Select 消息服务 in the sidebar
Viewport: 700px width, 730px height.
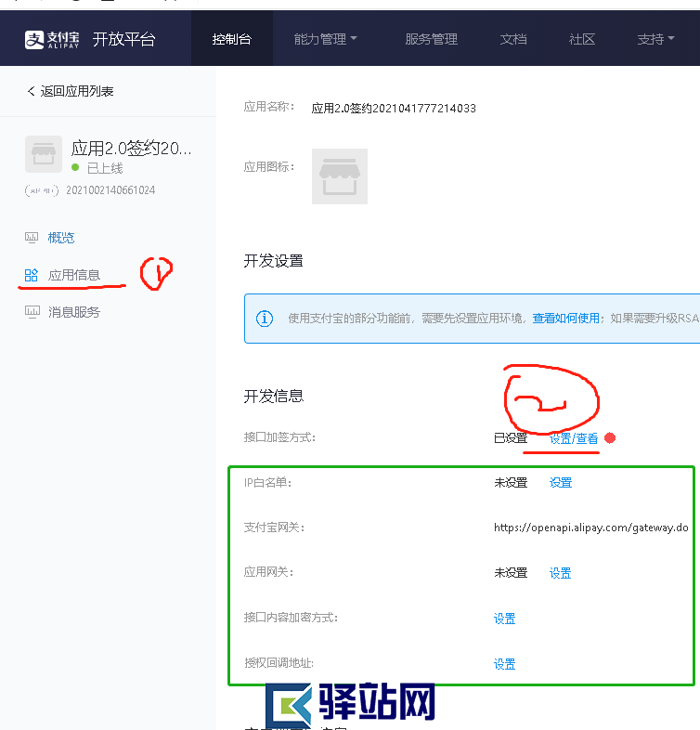[x=74, y=312]
